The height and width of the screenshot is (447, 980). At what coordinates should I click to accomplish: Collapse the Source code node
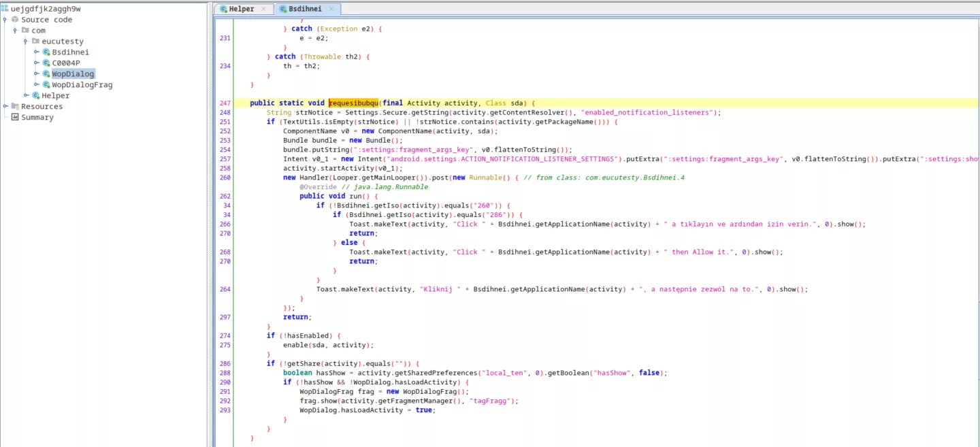[x=5, y=20]
